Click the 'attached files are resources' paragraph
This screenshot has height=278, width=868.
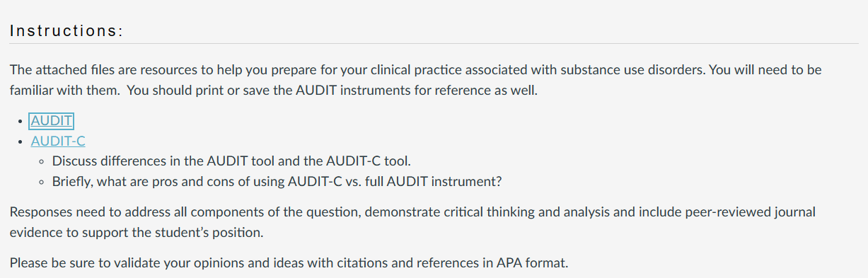pos(415,81)
